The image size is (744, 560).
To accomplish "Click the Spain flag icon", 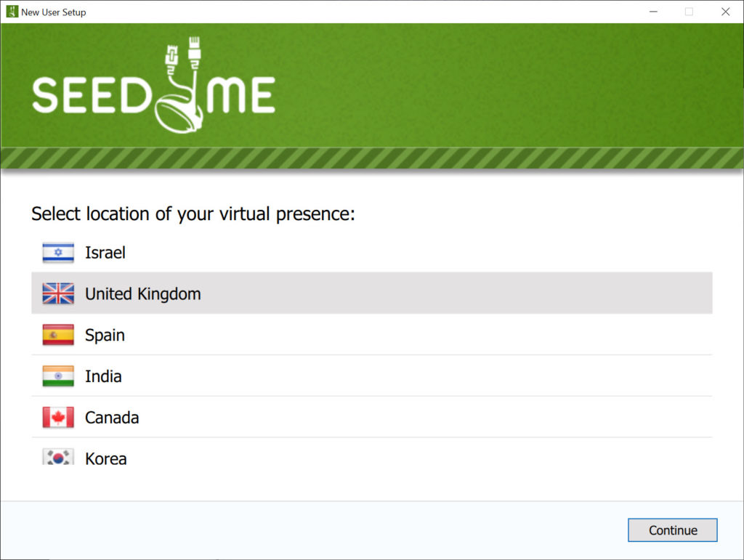I will pos(58,335).
